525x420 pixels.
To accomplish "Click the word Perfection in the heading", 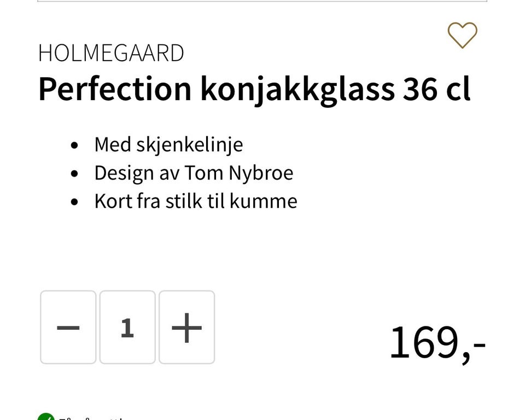I will (115, 89).
